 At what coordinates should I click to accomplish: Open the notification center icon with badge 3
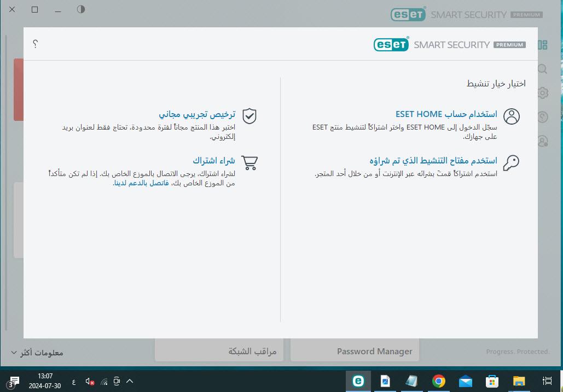click(x=14, y=382)
